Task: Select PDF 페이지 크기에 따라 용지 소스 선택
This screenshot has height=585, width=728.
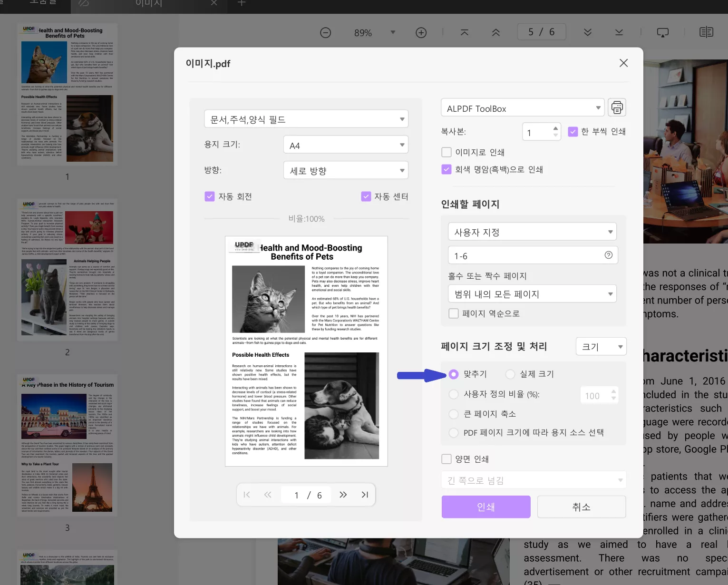Action: [454, 433]
